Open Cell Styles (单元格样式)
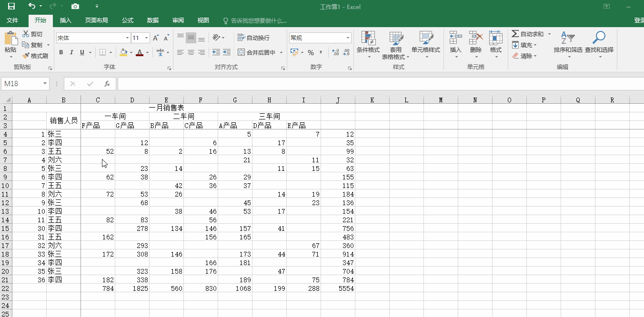Image resolution: width=644 pixels, height=317 pixels. point(425,45)
